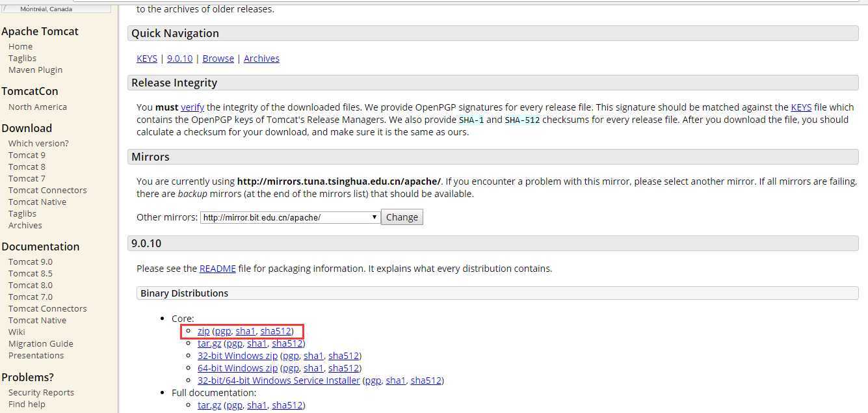Open sha1 checksum for Core zip
The image size is (868, 413).
[x=245, y=331]
